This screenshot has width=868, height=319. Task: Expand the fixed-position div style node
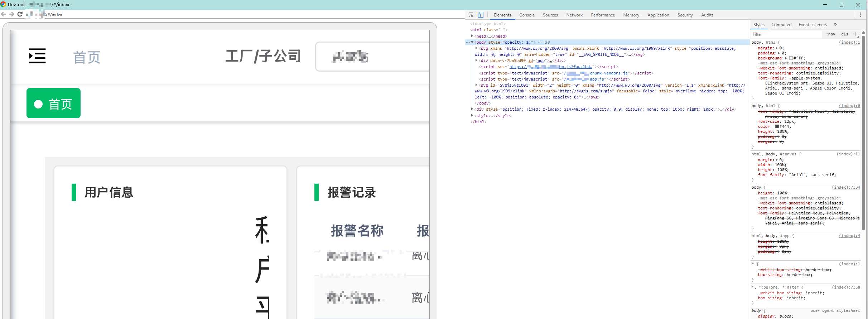tap(472, 109)
